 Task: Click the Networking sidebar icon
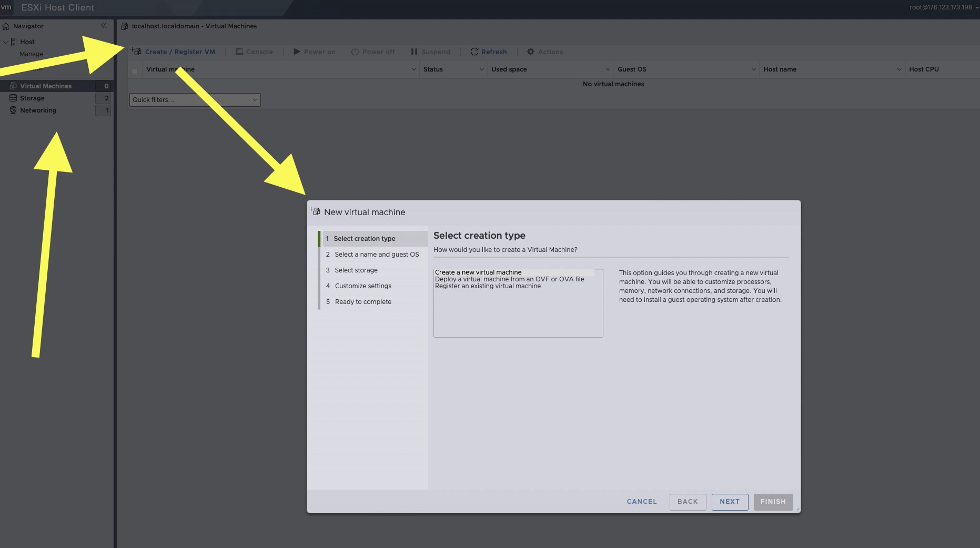click(13, 110)
